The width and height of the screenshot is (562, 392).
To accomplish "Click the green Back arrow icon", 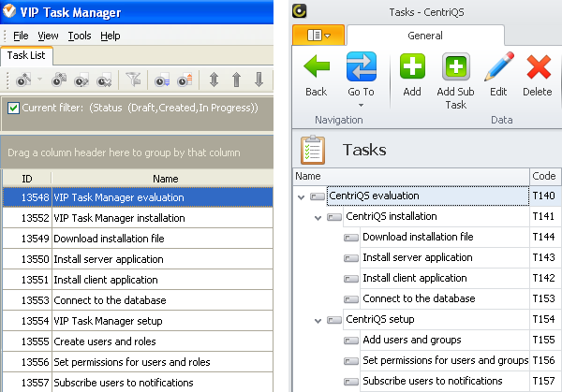I will 316,67.
